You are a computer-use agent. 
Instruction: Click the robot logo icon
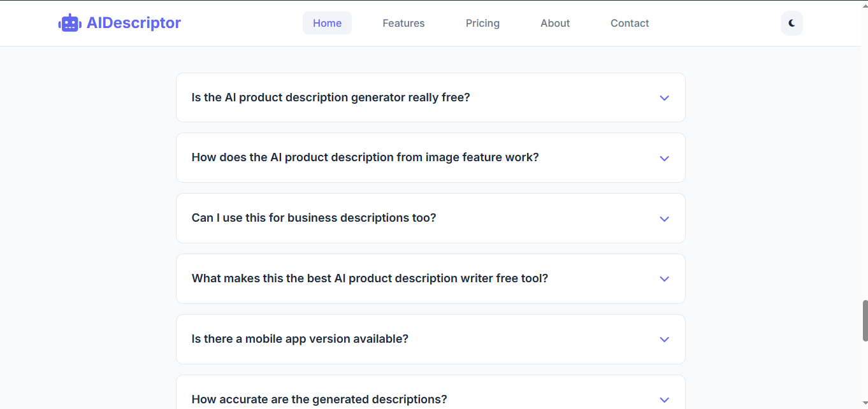tap(69, 23)
